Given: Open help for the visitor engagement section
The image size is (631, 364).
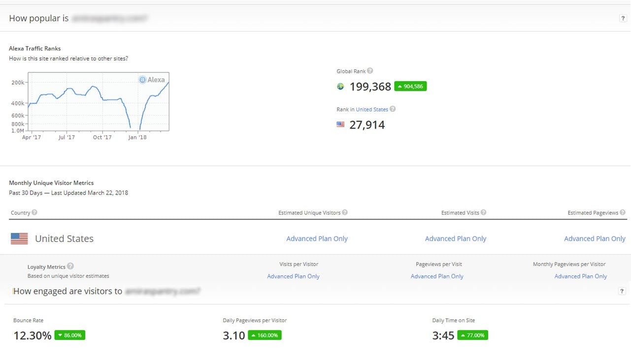Looking at the screenshot, I should click(622, 291).
